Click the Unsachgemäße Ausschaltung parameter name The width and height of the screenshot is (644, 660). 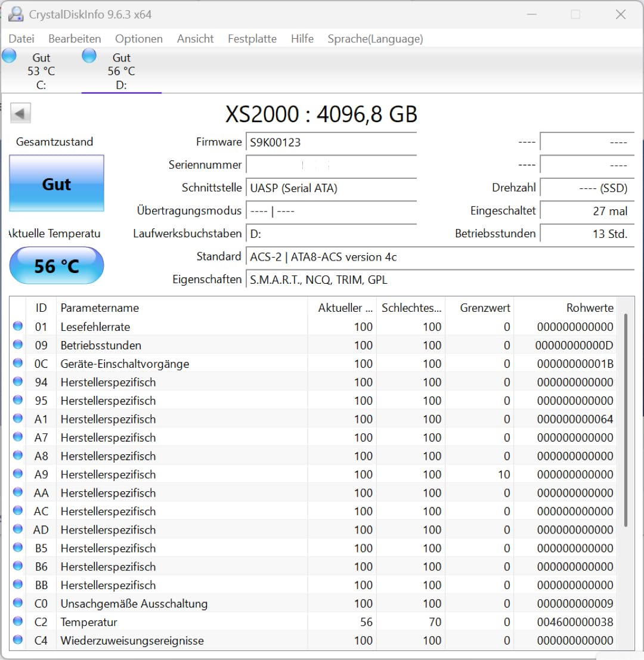(134, 603)
